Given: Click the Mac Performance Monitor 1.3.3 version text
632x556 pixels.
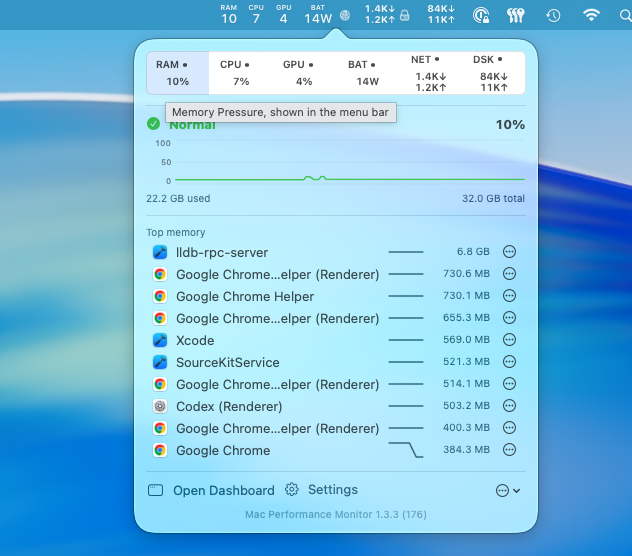Looking at the screenshot, I should (336, 514).
